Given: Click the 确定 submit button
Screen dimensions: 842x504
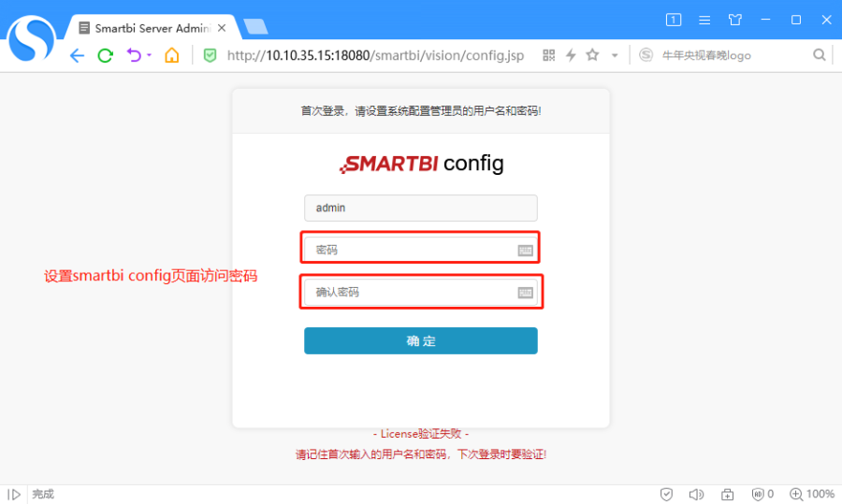Looking at the screenshot, I should click(420, 340).
